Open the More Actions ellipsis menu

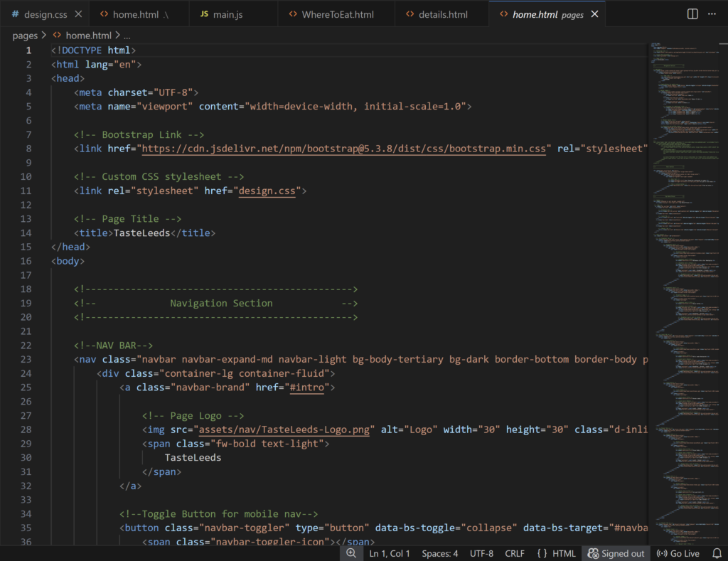click(x=712, y=14)
